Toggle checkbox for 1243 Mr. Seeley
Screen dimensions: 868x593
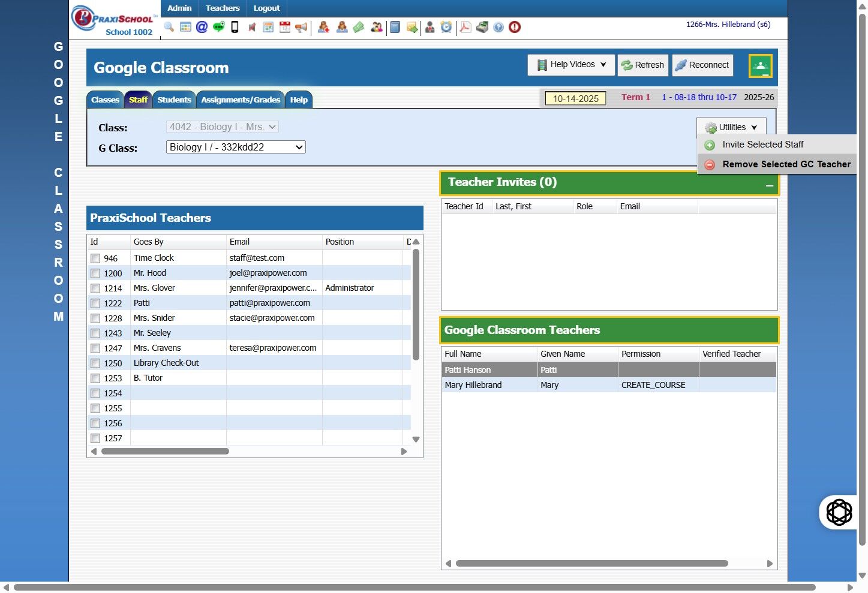point(95,333)
